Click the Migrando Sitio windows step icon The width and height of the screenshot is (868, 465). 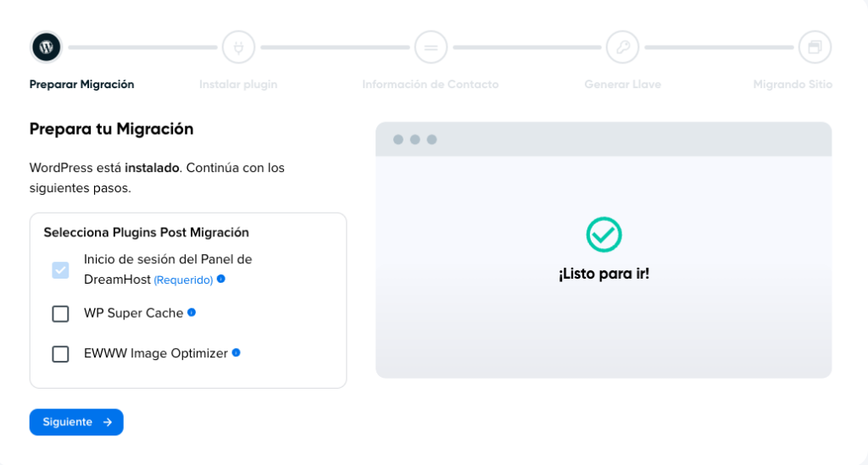815,47
